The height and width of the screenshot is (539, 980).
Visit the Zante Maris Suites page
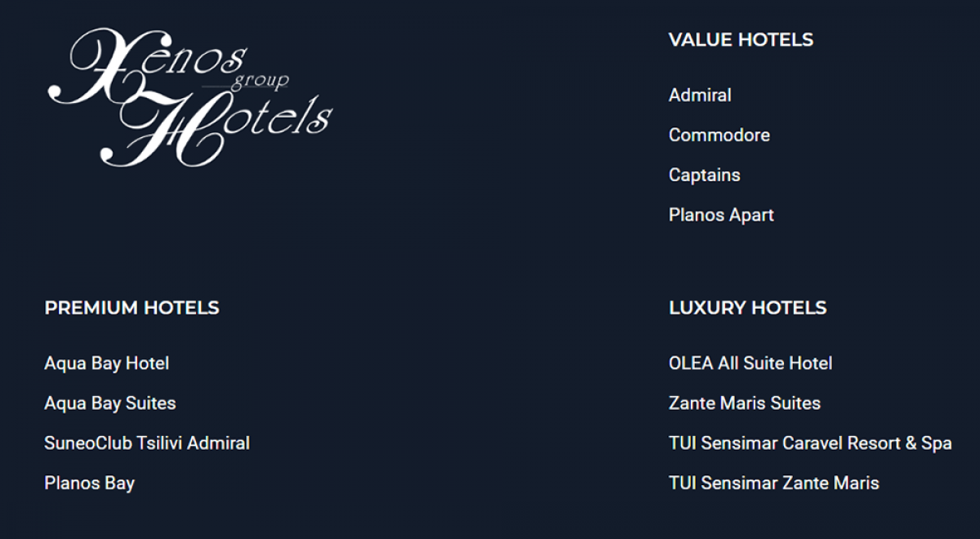[x=745, y=403]
